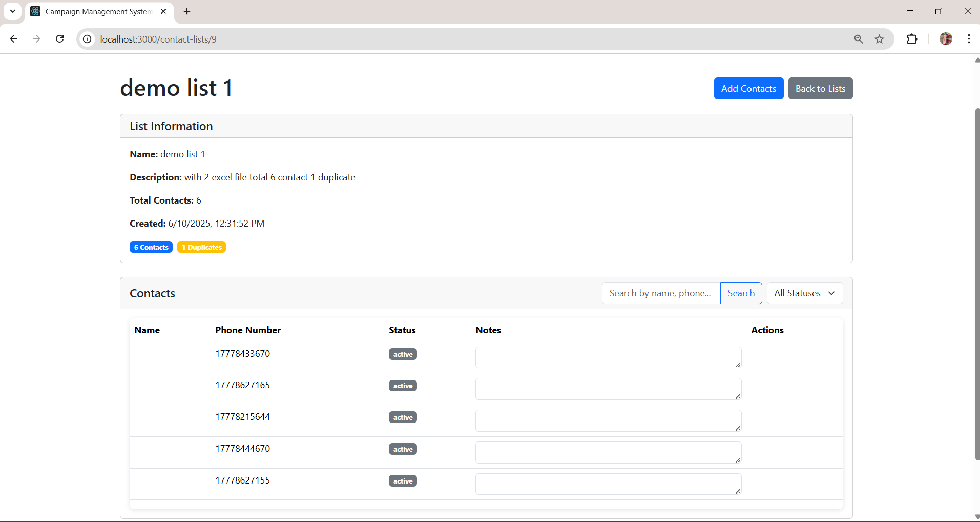Viewport: 980px width, 522px height.
Task: Click the browser back arrow icon
Action: [14, 39]
